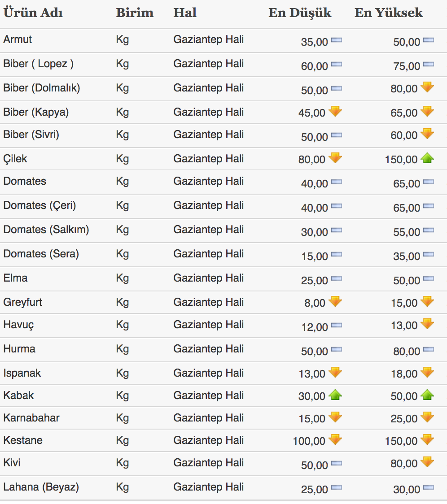Click the green up arrow beside Çilek's highest price
The image size is (447, 504).
(427, 158)
